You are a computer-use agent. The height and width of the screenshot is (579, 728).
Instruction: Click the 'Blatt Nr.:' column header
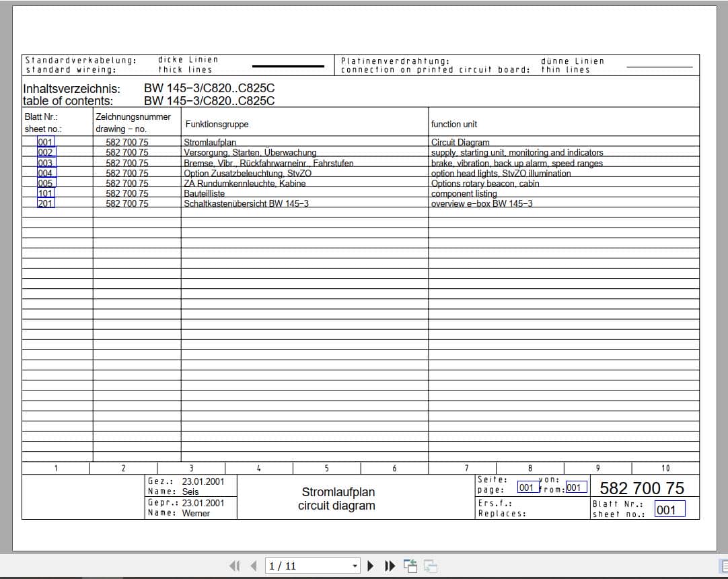(x=41, y=116)
